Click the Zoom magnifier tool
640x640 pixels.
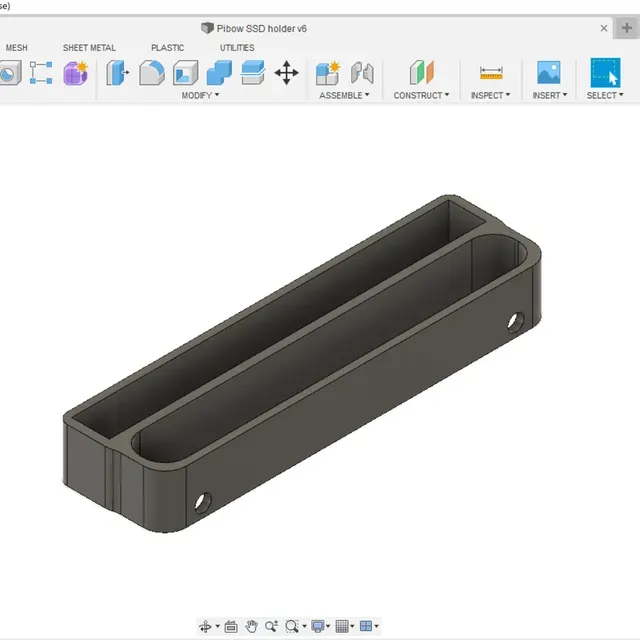(271, 626)
